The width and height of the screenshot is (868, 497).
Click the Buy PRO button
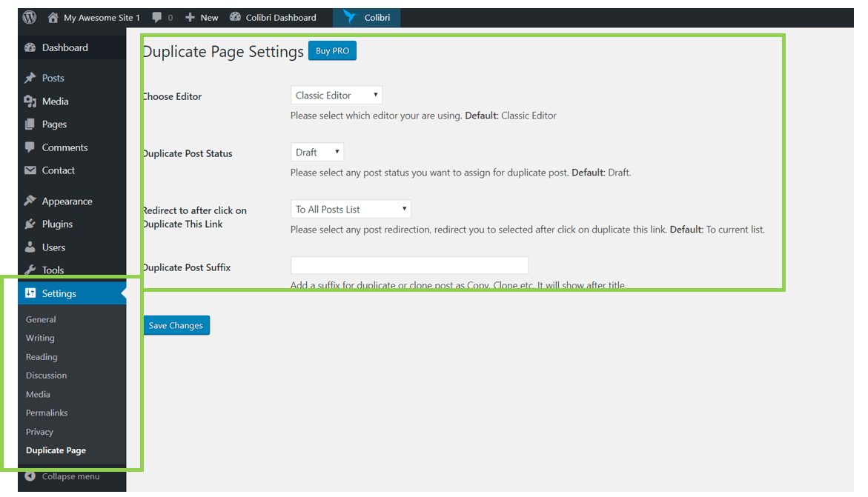332,50
